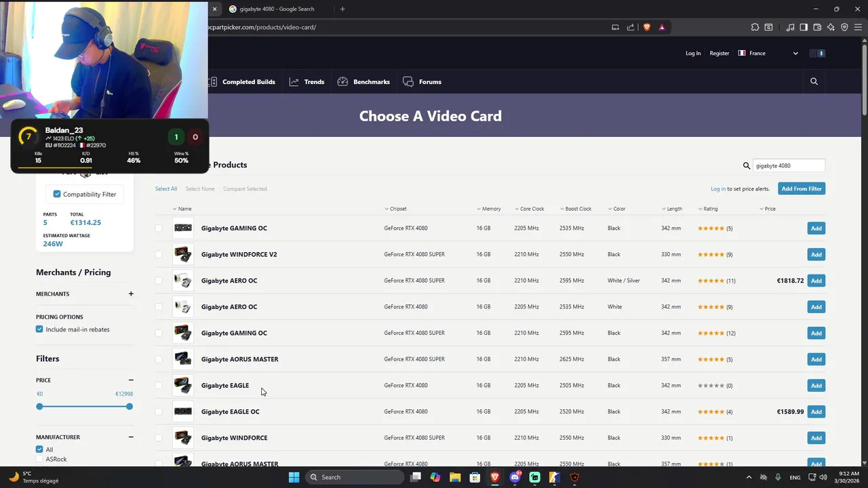Open Benchmarks nav item

363,82
